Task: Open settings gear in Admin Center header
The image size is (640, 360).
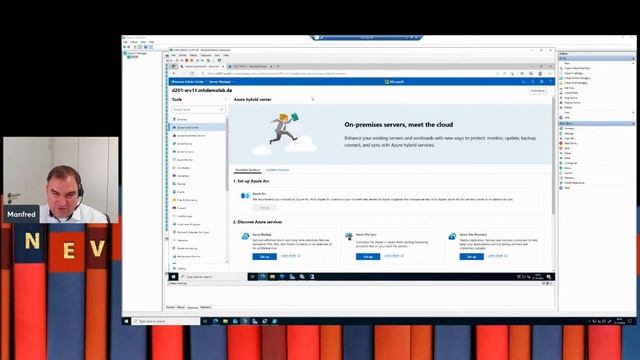Action: click(x=541, y=82)
